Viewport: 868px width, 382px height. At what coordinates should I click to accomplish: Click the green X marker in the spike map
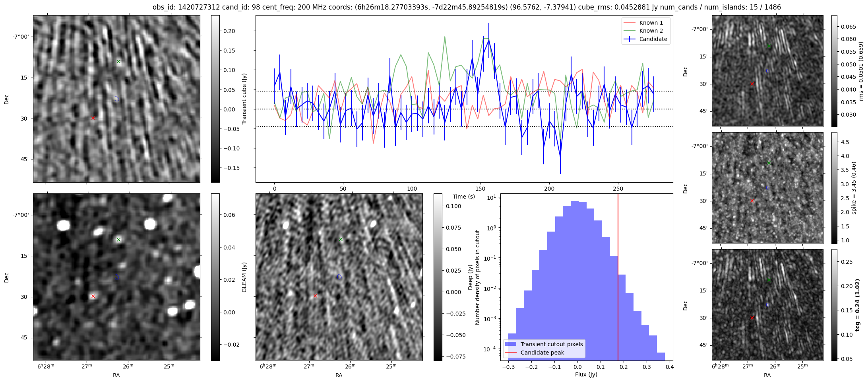[769, 163]
